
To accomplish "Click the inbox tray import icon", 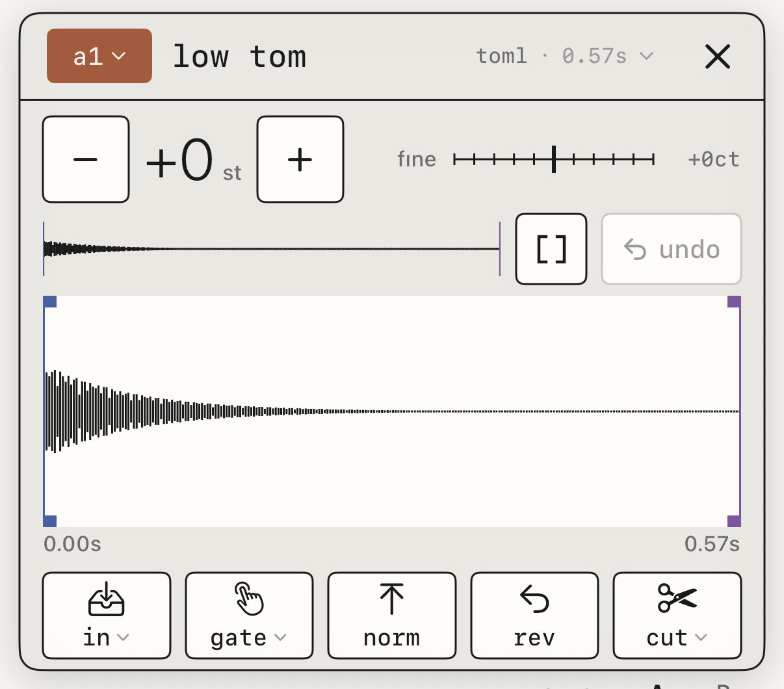I will point(107,599).
